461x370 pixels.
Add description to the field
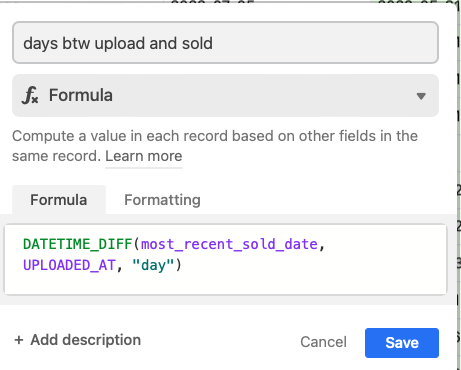(78, 340)
